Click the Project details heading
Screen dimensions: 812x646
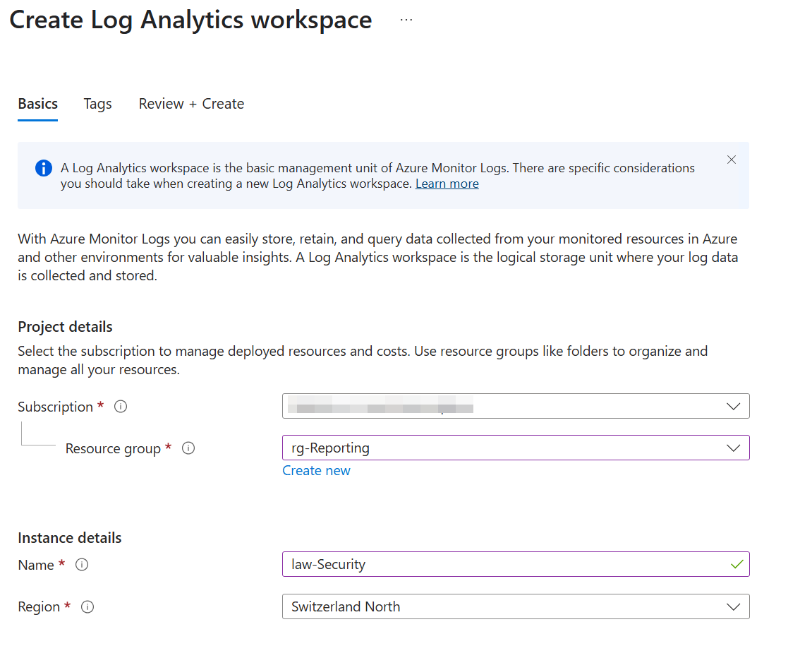(65, 327)
